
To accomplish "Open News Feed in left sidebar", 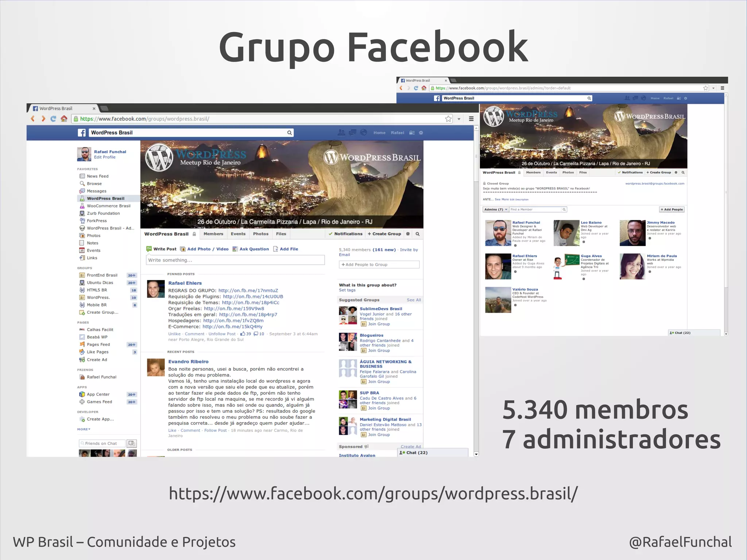I will (97, 176).
